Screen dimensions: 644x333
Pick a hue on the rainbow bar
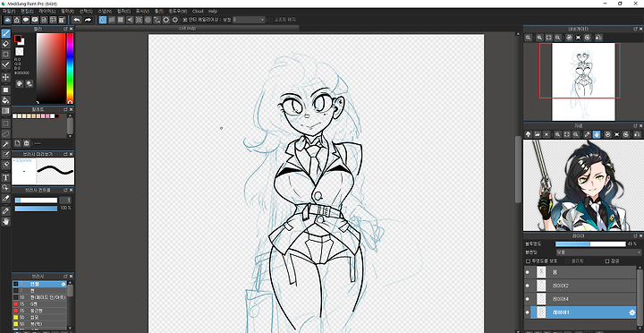(x=71, y=68)
